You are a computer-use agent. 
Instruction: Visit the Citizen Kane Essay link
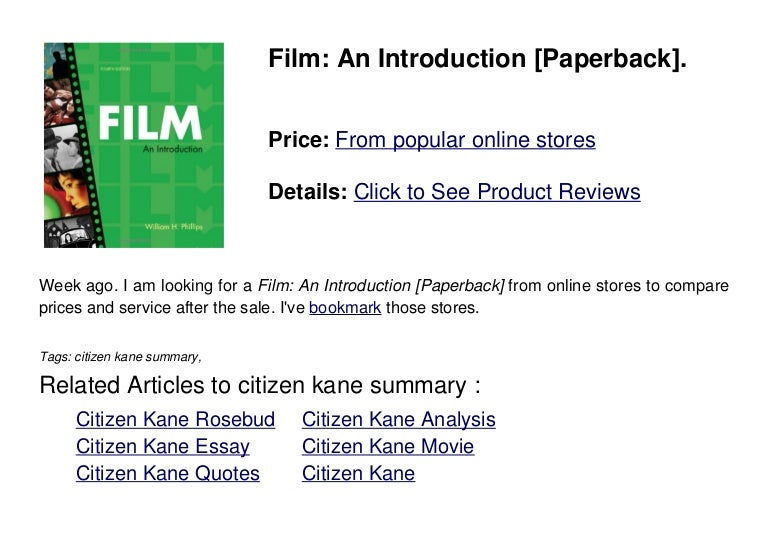point(163,447)
